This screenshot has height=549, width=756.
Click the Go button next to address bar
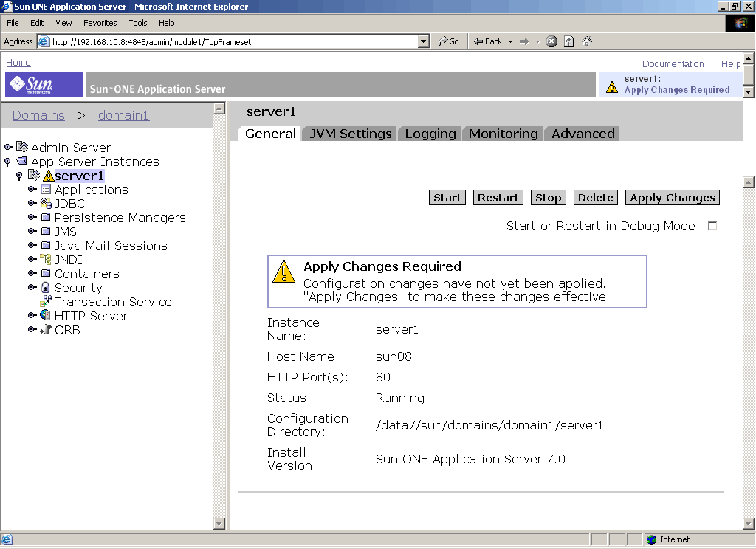pyautogui.click(x=449, y=41)
